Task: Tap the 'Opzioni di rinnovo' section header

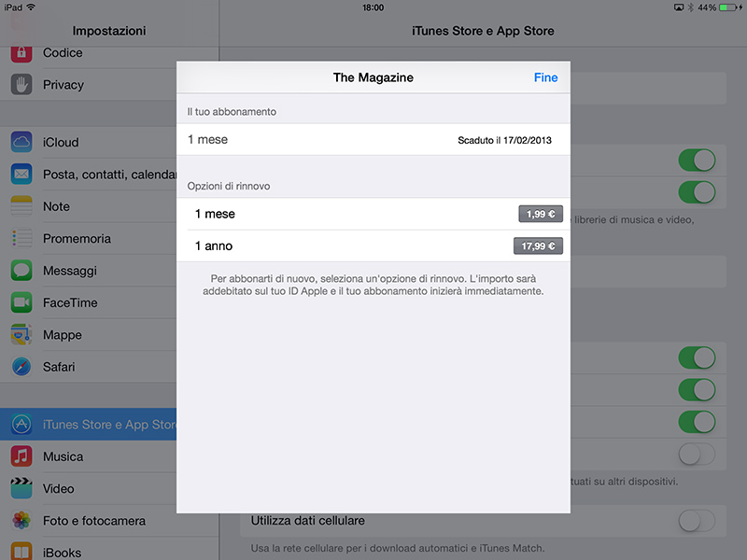Action: (x=229, y=186)
